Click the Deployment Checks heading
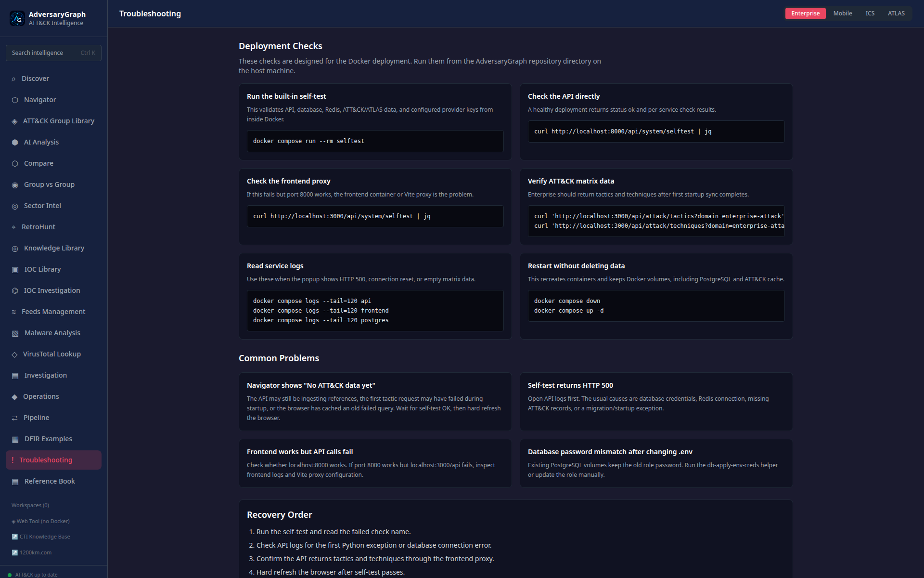 281,46
